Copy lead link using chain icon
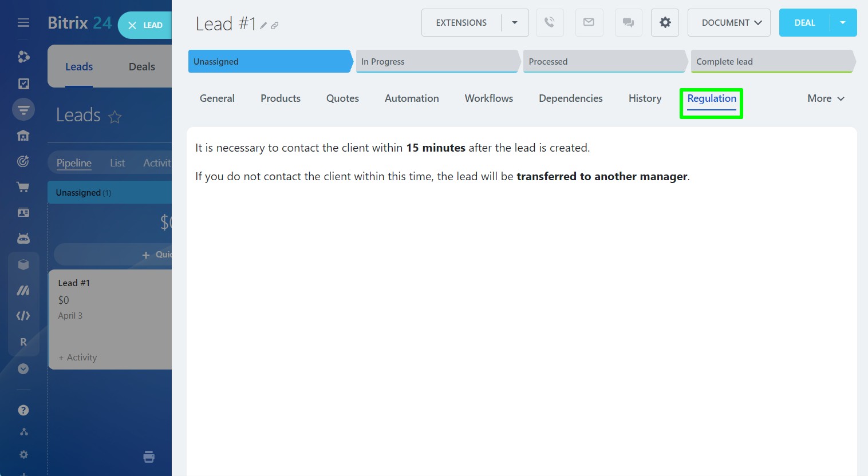This screenshot has width=868, height=476. tap(275, 26)
